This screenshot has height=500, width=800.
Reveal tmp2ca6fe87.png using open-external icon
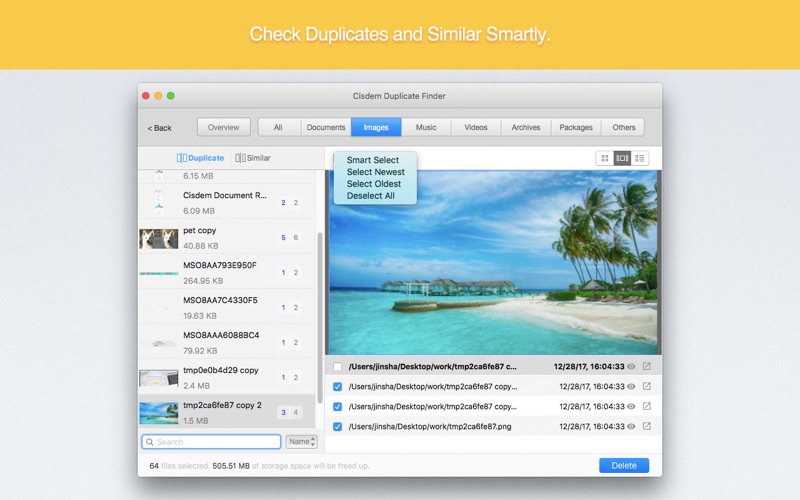pos(647,426)
